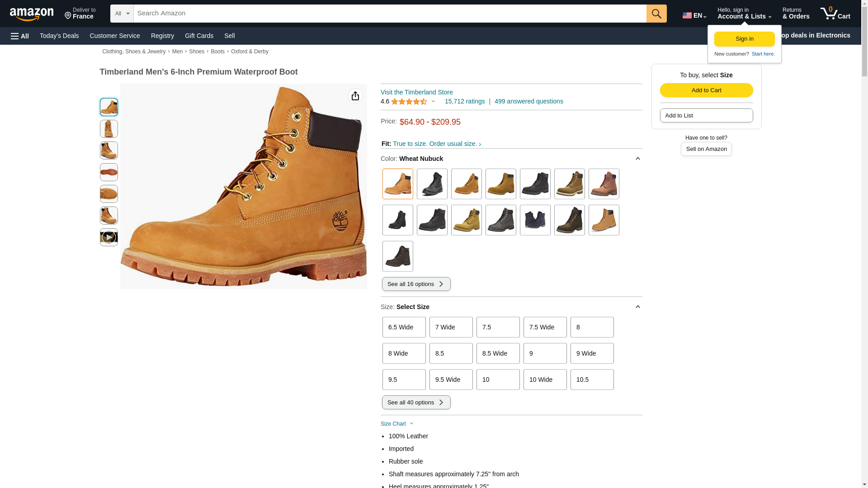Collapse the Color section chevron
The image size is (868, 488).
637,159
